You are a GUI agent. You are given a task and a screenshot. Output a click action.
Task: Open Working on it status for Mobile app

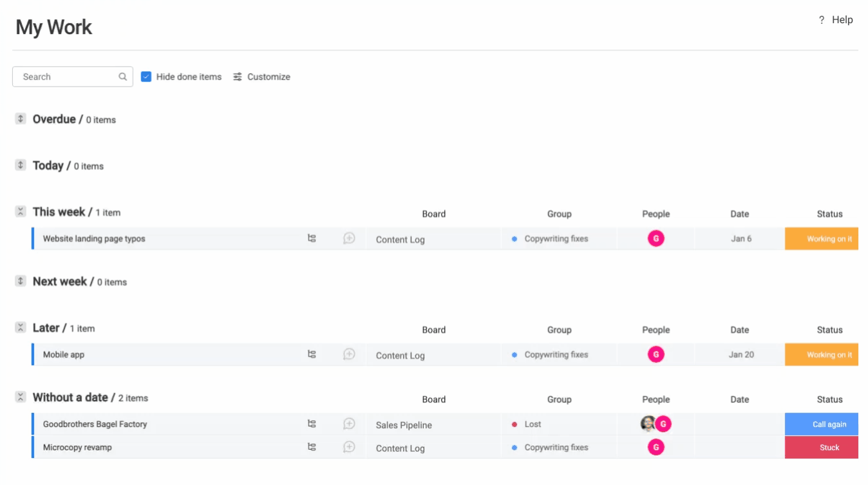pos(822,354)
